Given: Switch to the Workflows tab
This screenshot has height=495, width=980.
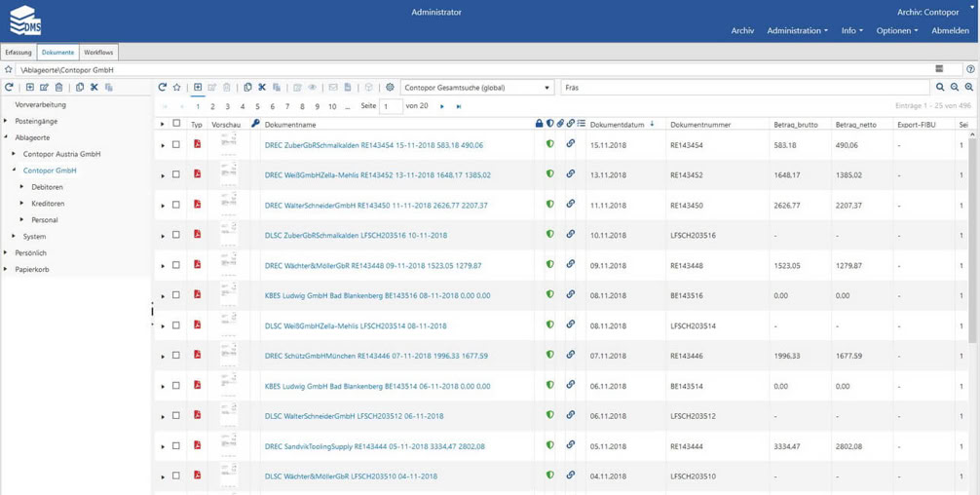Looking at the screenshot, I should (x=98, y=53).
